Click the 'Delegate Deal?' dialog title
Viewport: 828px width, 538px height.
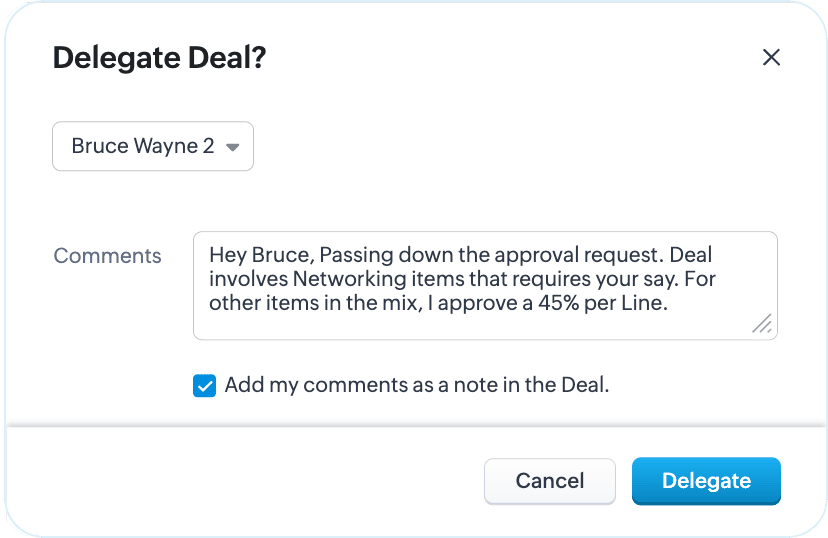pyautogui.click(x=159, y=58)
